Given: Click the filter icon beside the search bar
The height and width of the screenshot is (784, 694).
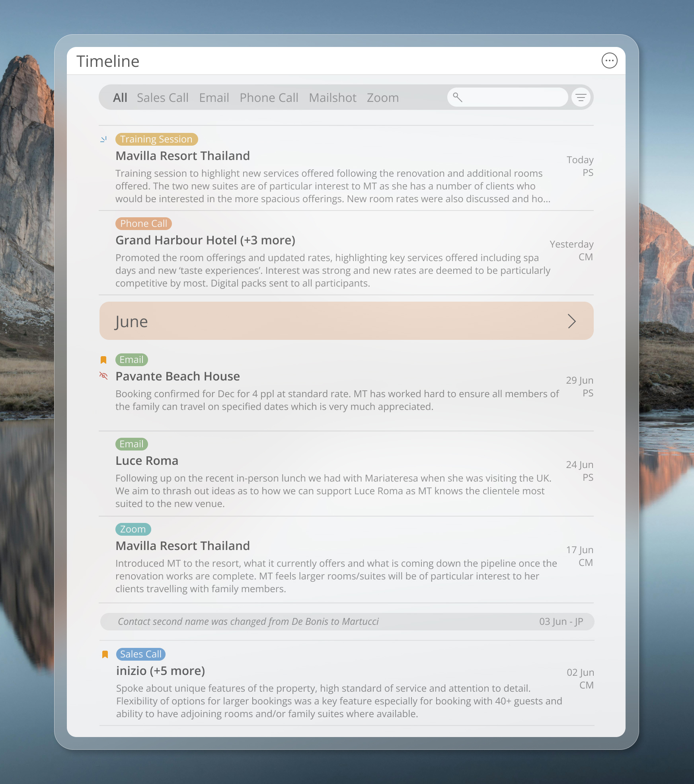Looking at the screenshot, I should 581,97.
